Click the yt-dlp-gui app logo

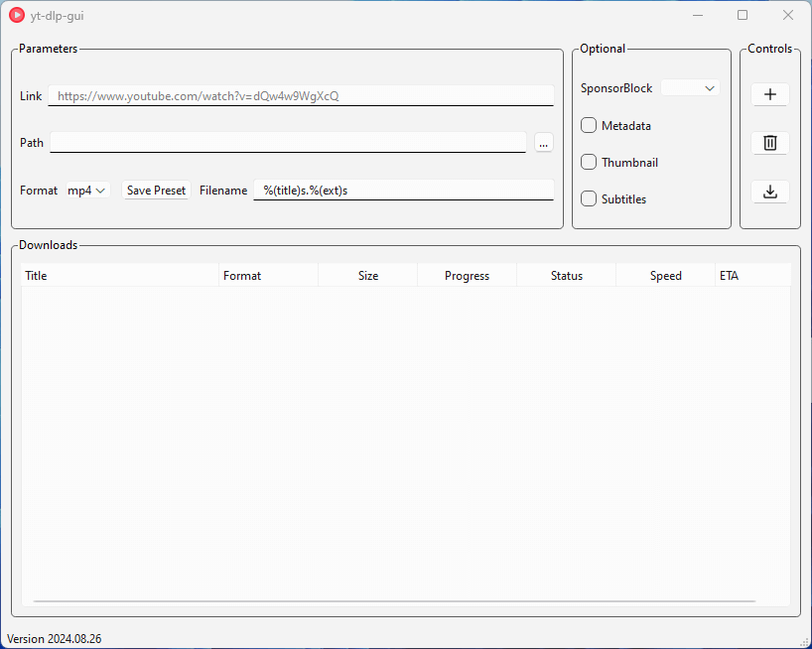pos(17,15)
